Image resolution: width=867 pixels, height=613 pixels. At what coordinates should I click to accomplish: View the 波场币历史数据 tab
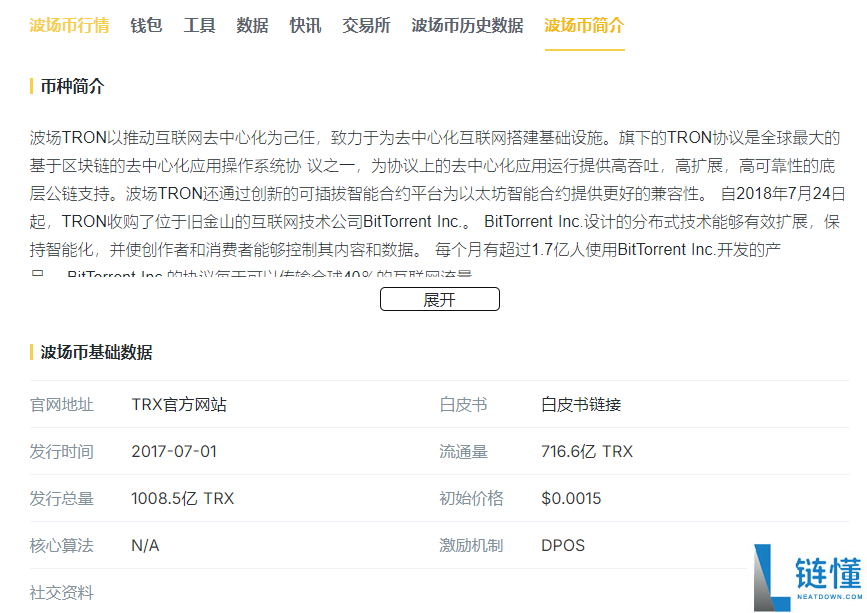[467, 25]
